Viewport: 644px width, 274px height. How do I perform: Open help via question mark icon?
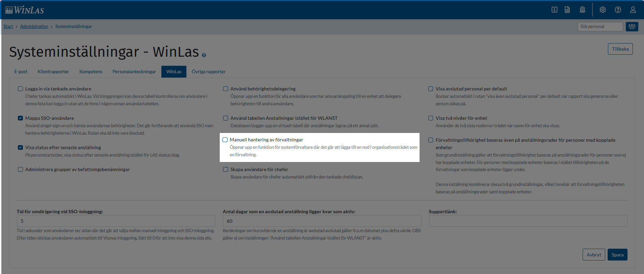618,10
